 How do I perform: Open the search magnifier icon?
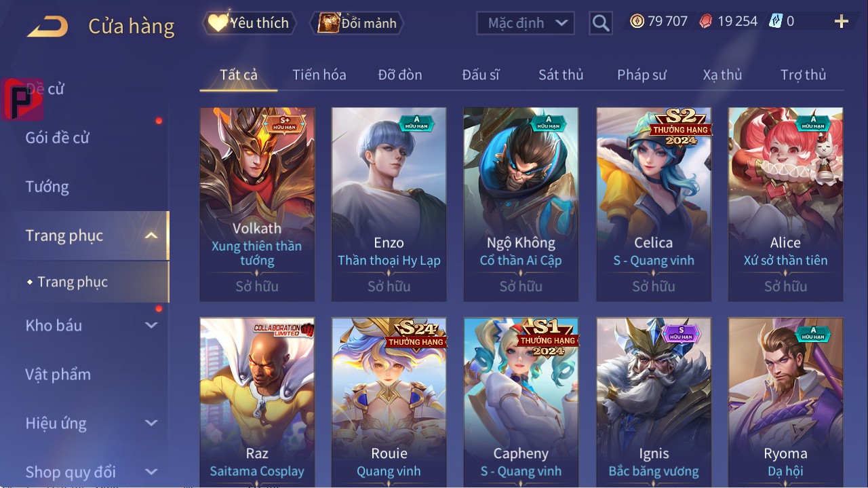[x=600, y=24]
